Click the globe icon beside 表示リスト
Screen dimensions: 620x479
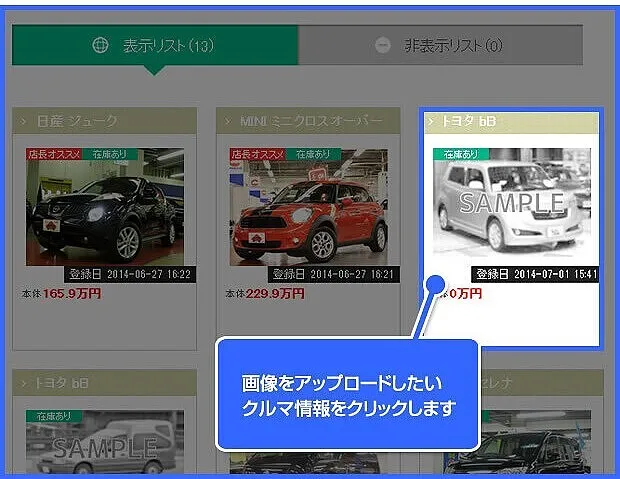click(100, 45)
